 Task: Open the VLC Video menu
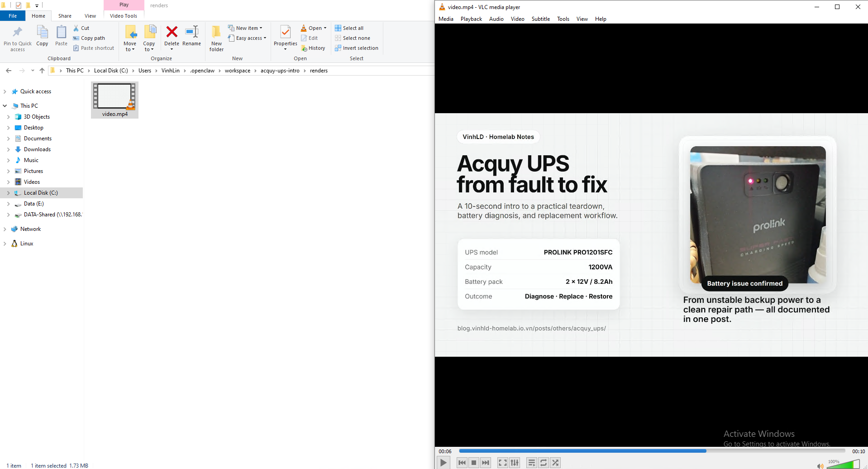[x=517, y=19]
